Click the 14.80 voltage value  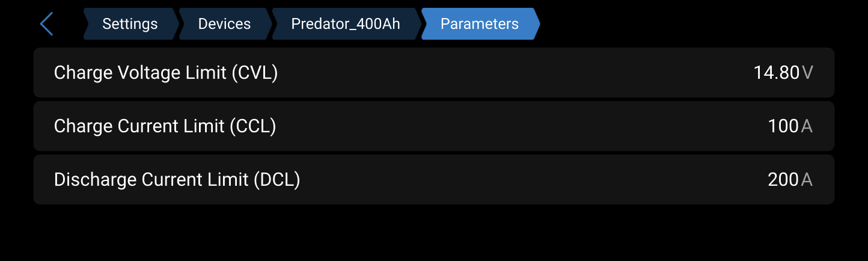(776, 73)
